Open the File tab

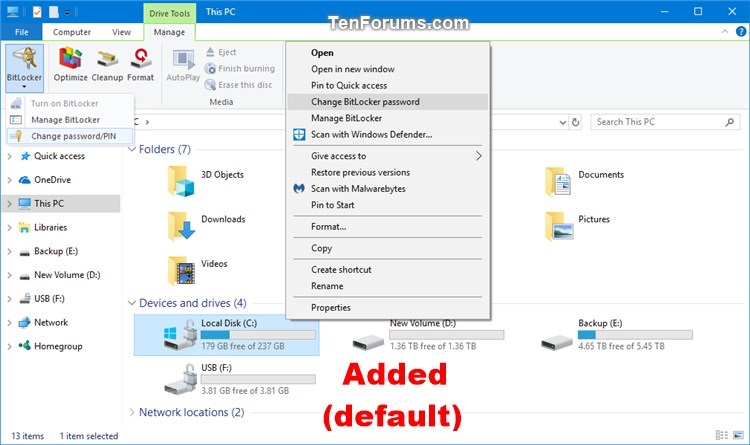point(22,32)
